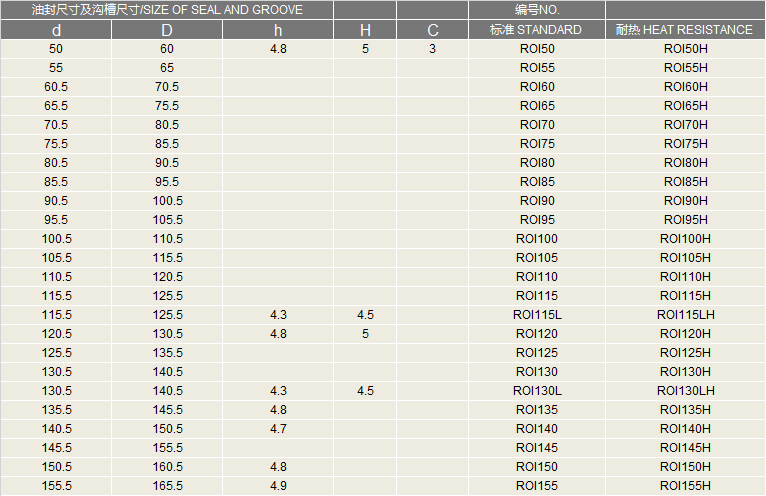Click the ROI155H cell
Image resolution: width=766 pixels, height=496 pixels.
tap(685, 486)
